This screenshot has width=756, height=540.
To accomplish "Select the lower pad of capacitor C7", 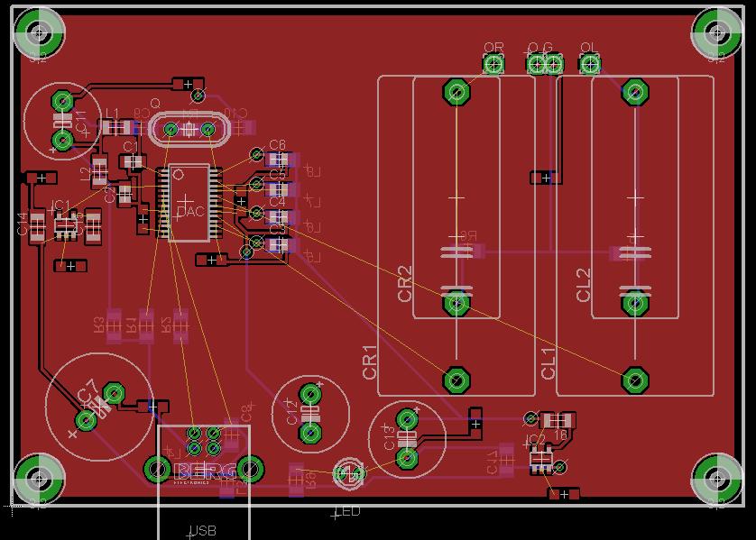I will click(87, 420).
